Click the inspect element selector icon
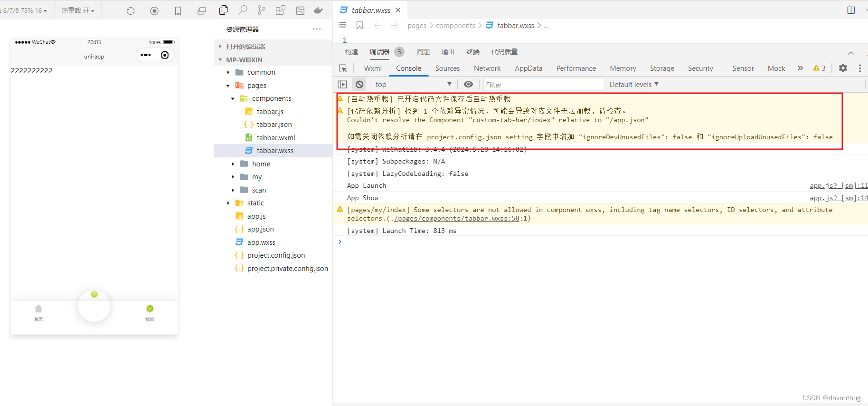The width and height of the screenshot is (868, 406). click(x=343, y=68)
